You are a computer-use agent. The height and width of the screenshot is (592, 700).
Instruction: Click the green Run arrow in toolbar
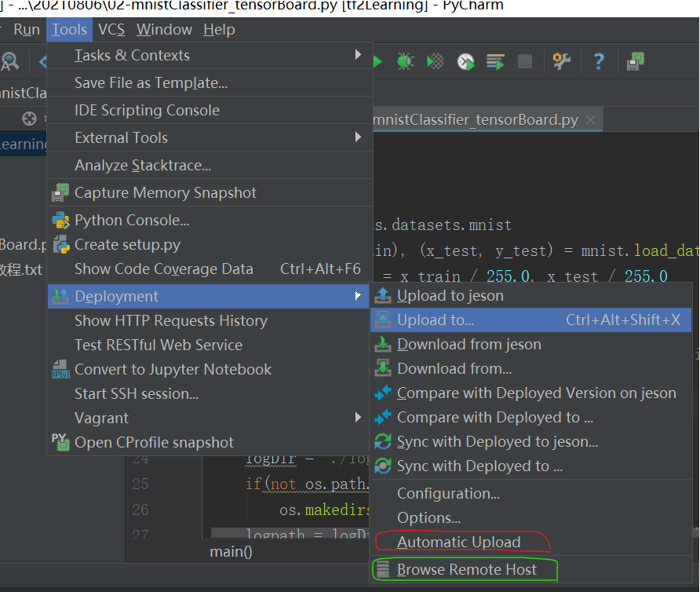(378, 62)
